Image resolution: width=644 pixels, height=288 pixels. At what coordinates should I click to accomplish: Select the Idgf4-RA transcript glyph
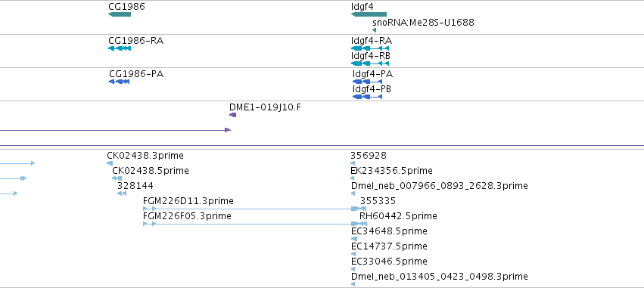(370, 48)
